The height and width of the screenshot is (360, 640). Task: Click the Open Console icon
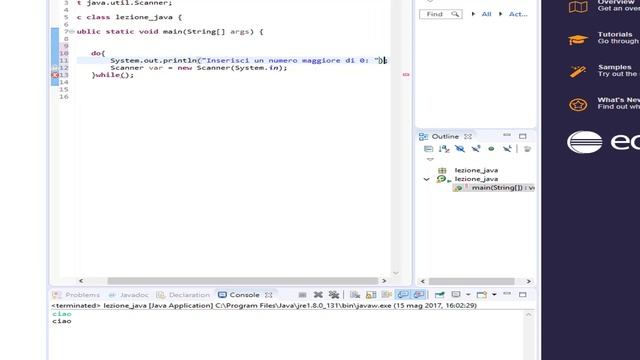click(482, 295)
